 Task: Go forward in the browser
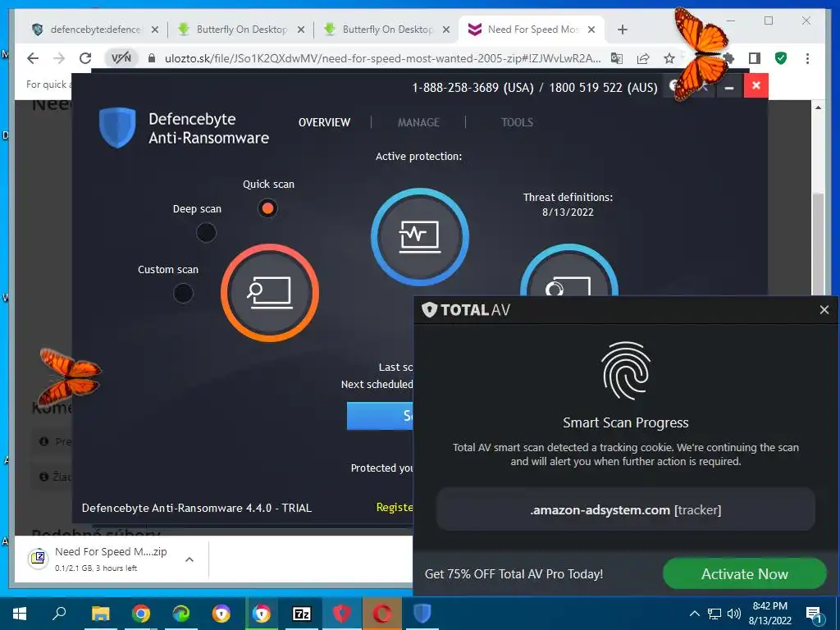click(x=59, y=58)
